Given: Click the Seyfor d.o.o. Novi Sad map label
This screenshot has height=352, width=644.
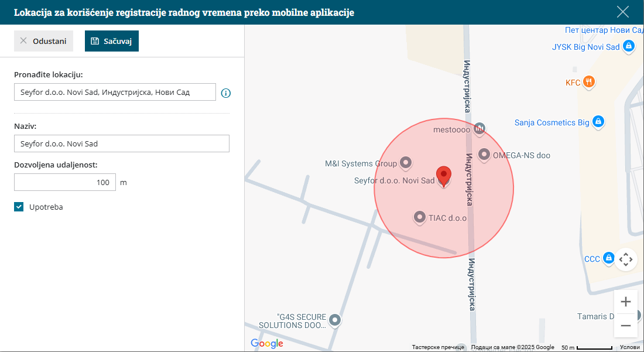Looking at the screenshot, I should tap(394, 181).
